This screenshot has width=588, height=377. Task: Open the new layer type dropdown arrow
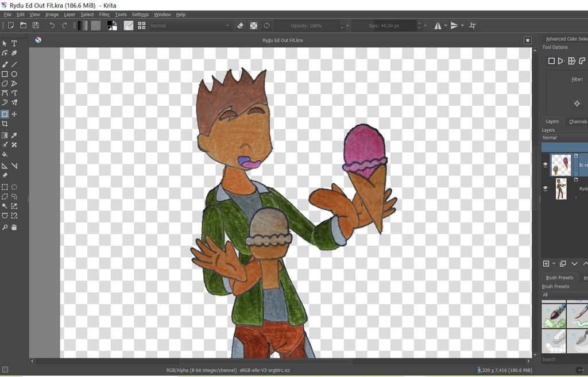(553, 263)
